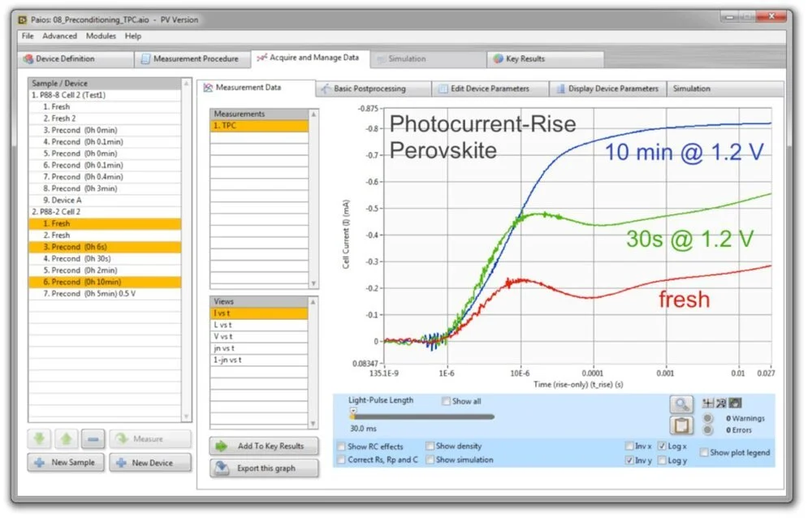The width and height of the screenshot is (812, 518).
Task: Uncheck the Log x checkbox
Action: point(662,446)
